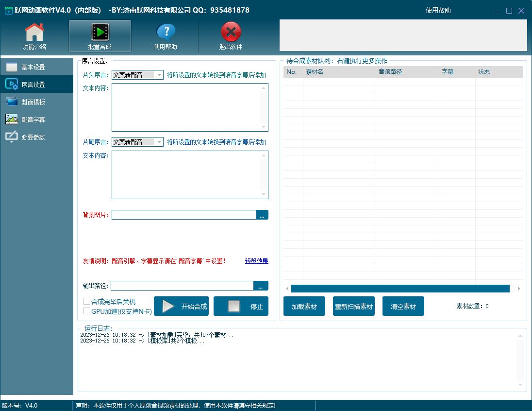Click the material queue horizontal scrollbar
This screenshot has height=411, width=532.
[x=400, y=289]
